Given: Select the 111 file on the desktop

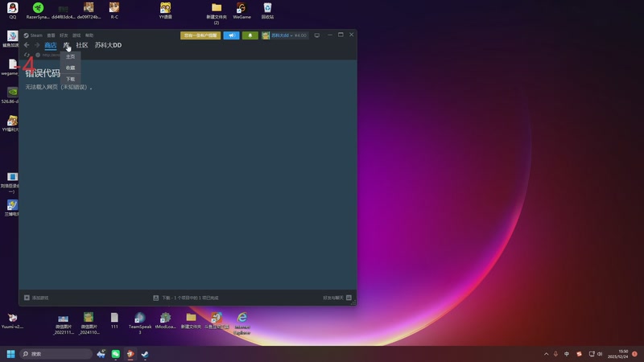Looking at the screenshot, I should 114,320.
